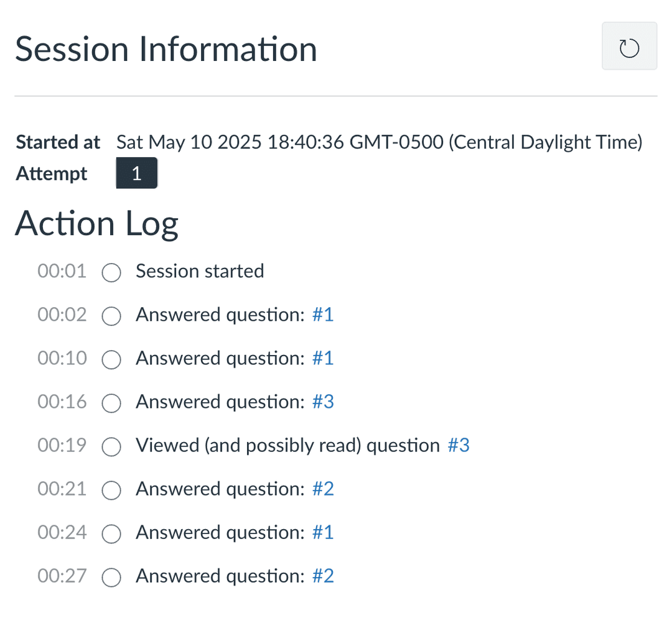Click the refresh session log icon
The height and width of the screenshot is (618, 672).
629,46
